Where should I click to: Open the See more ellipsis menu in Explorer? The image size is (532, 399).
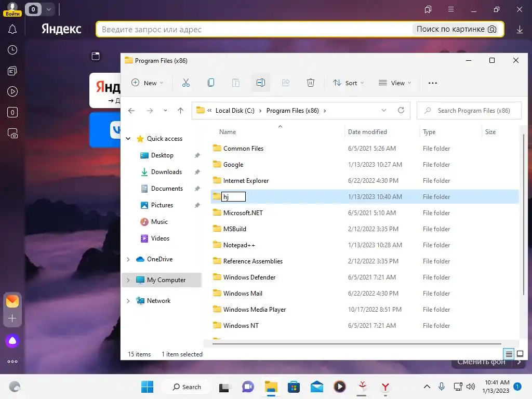[433, 83]
